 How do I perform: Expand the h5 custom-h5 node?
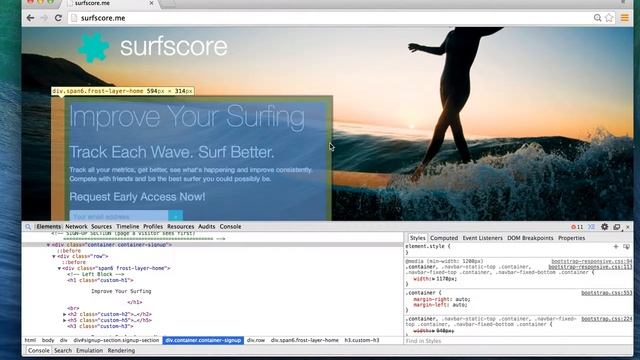point(64,320)
